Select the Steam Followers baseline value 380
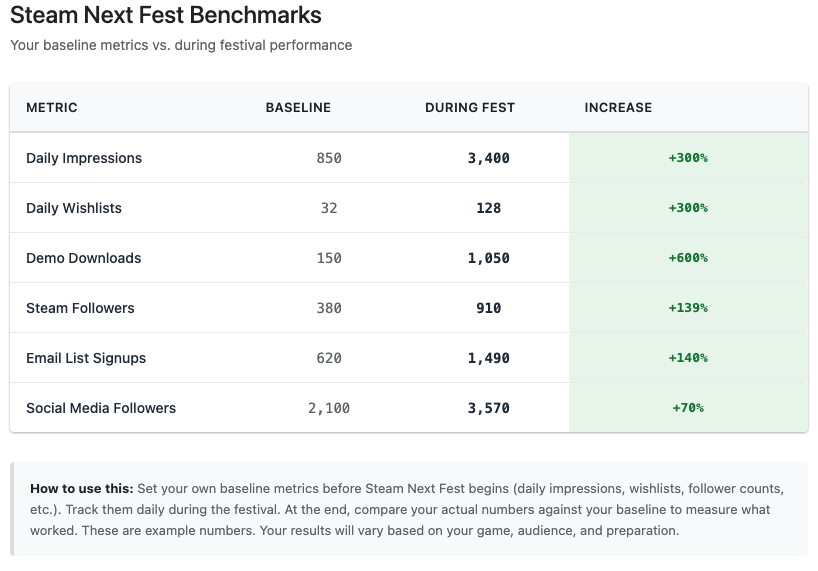 pyautogui.click(x=329, y=308)
